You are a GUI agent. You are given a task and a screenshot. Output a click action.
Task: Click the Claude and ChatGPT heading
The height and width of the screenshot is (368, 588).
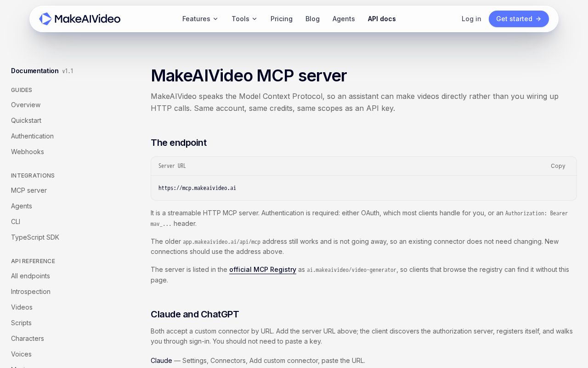click(x=195, y=314)
